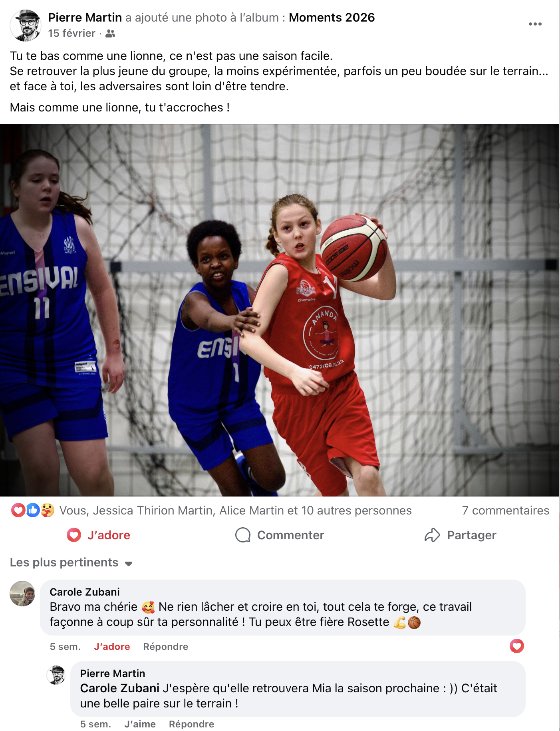560x731 pixels.
Task: Click Répondre under Pierre Martin's reply
Action: click(x=191, y=724)
